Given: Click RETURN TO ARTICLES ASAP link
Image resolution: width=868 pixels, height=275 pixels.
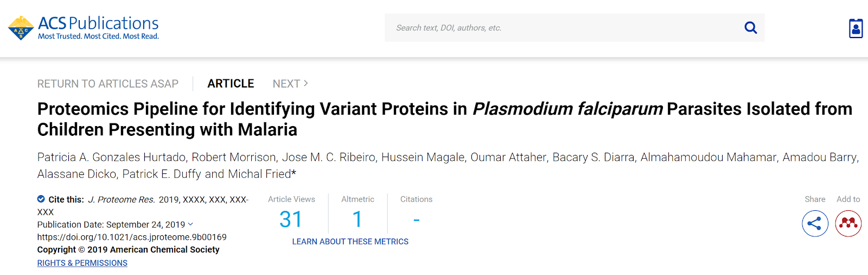Looking at the screenshot, I should coord(108,84).
